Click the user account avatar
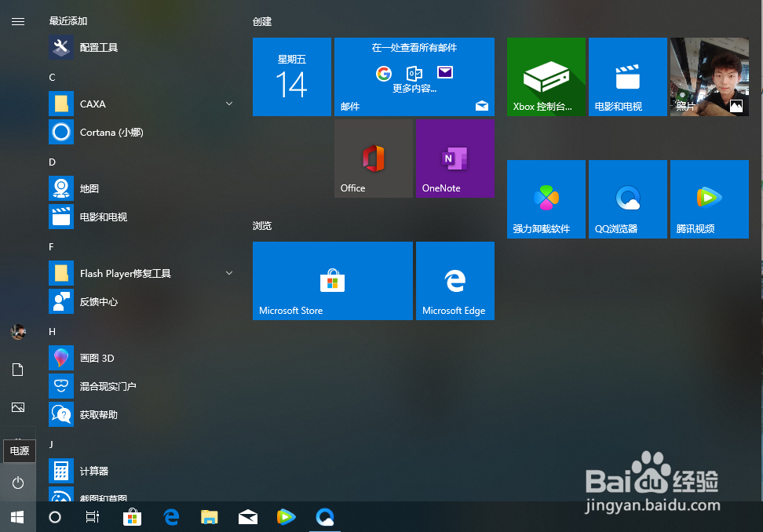This screenshot has width=763, height=532. pos(18,332)
